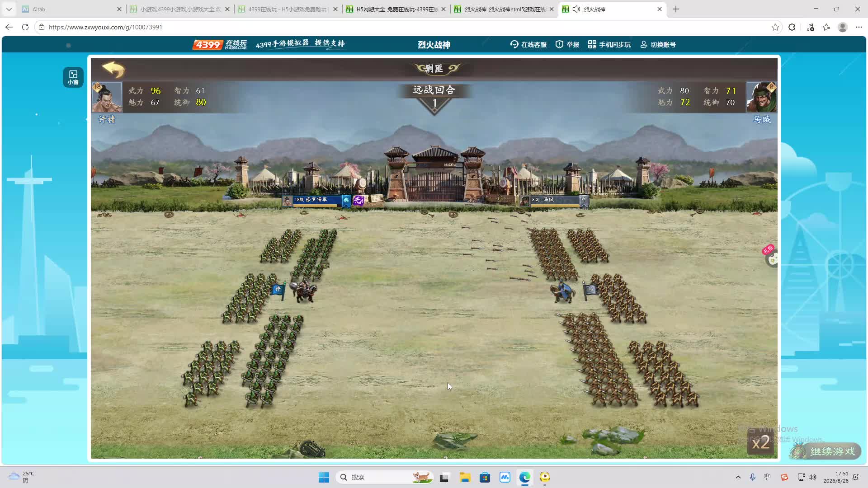Close the Altab tab

coord(119,9)
